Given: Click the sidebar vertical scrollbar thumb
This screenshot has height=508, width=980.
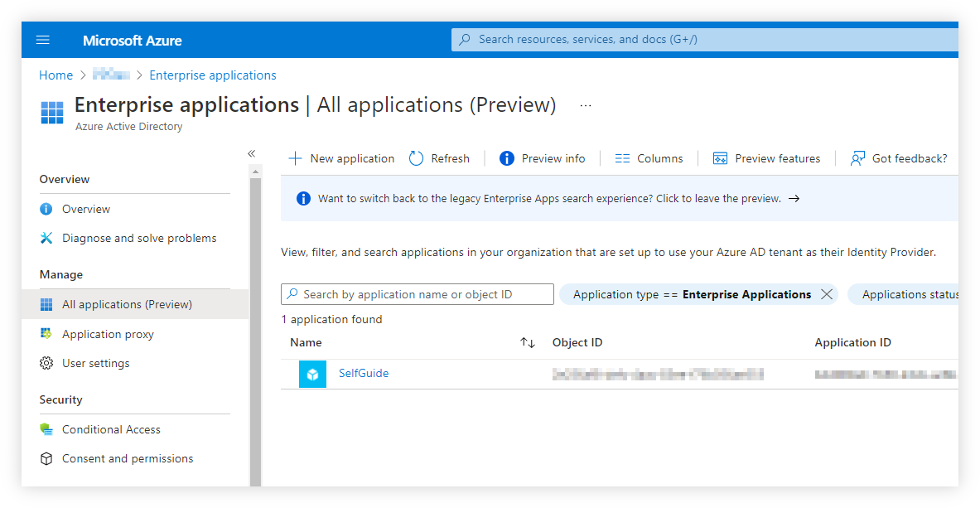Looking at the screenshot, I should [x=255, y=331].
